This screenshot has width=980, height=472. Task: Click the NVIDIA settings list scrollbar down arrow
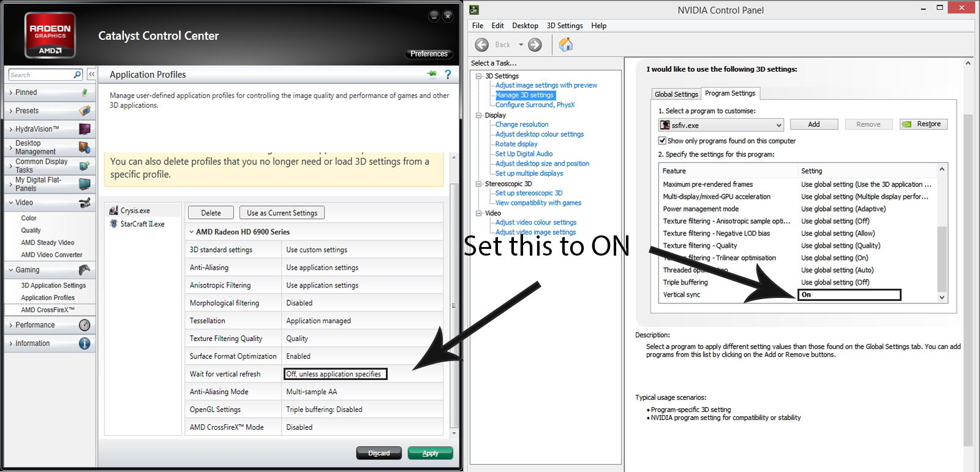pyautogui.click(x=942, y=297)
